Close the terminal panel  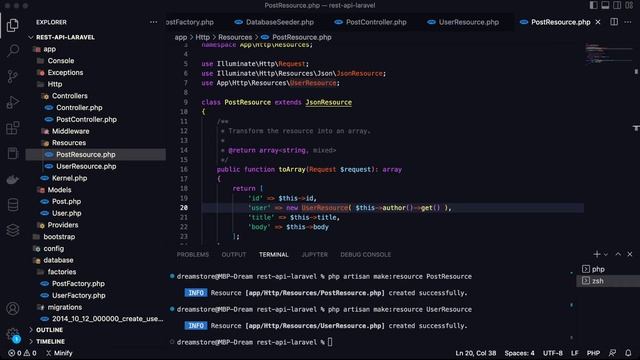630,254
